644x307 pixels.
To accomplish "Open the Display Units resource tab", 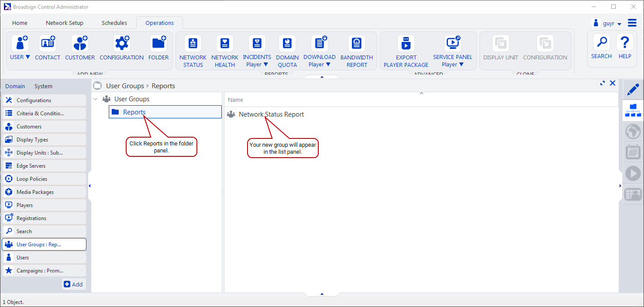I will 44,153.
